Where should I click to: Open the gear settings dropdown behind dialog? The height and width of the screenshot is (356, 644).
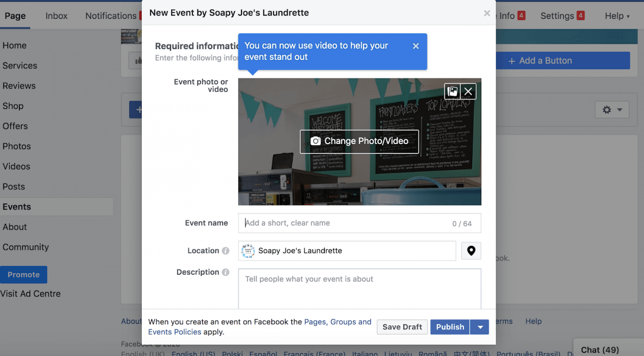click(x=612, y=110)
